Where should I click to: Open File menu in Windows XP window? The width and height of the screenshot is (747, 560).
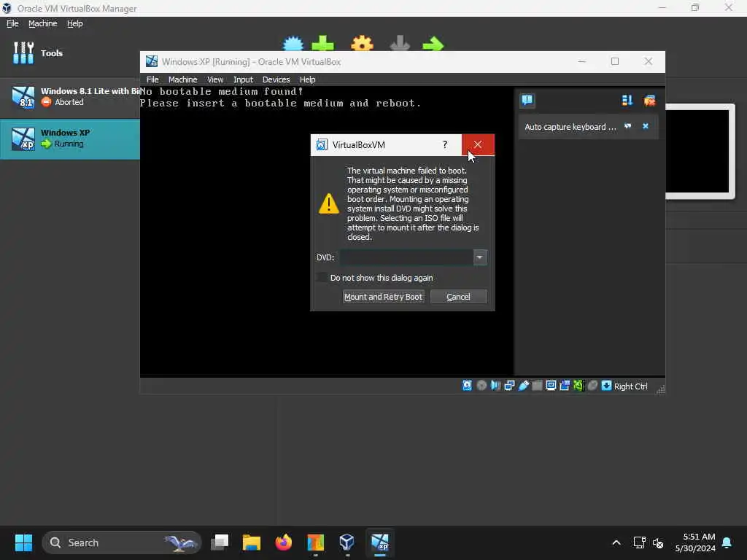point(152,79)
